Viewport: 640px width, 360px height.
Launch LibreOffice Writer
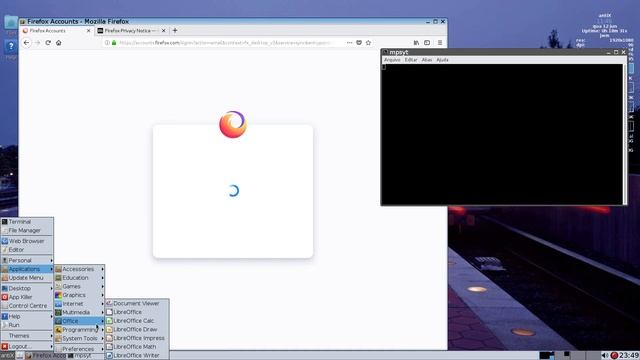point(137,356)
